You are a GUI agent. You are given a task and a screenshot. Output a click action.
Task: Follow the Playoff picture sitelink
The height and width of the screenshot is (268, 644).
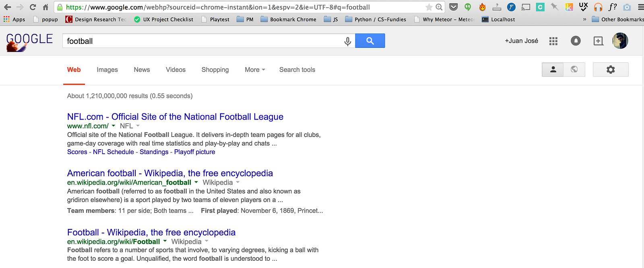coord(194,152)
